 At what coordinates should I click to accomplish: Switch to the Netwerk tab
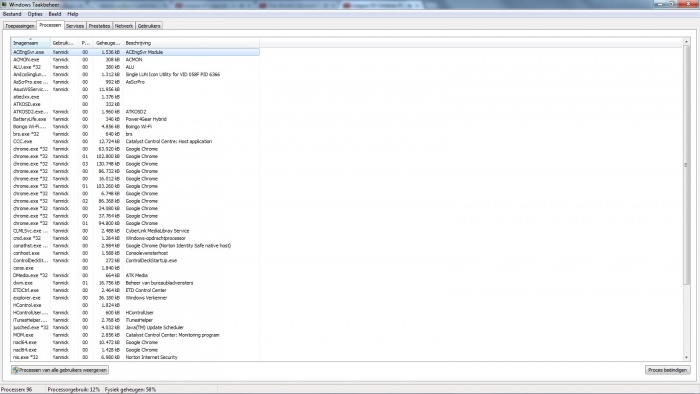pyautogui.click(x=124, y=26)
